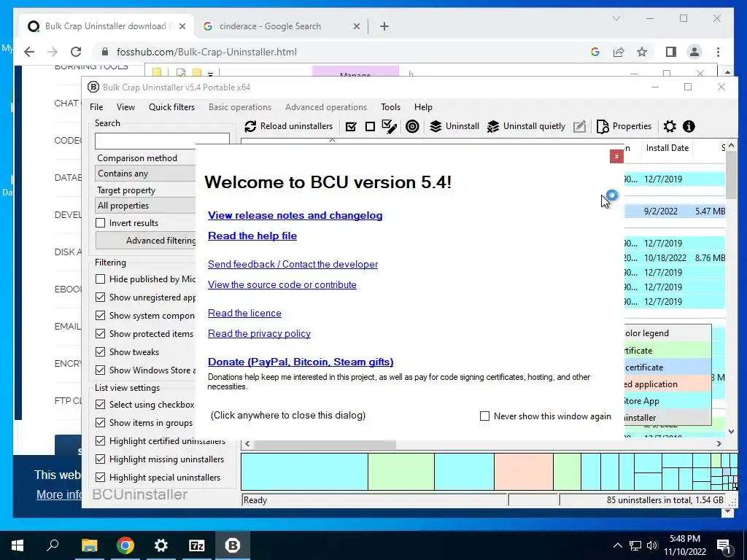Click View the source code or contribute
The height and width of the screenshot is (560, 747).
pos(282,285)
